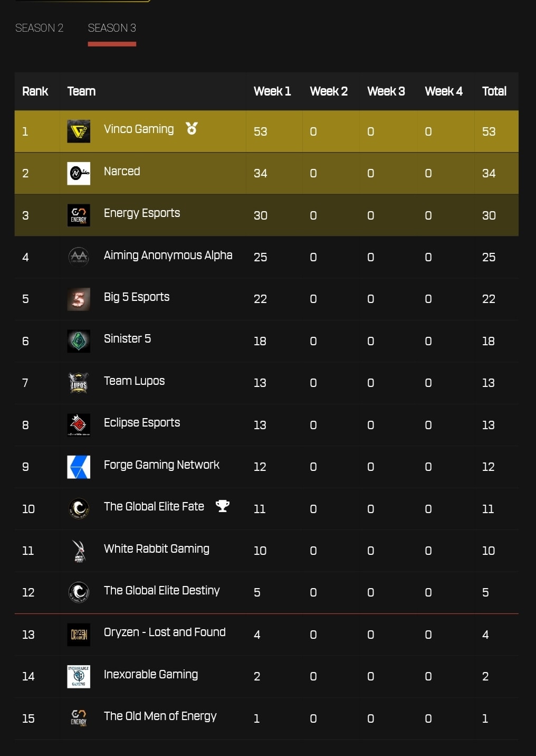Click the Sinister 5 green logo

tap(79, 341)
